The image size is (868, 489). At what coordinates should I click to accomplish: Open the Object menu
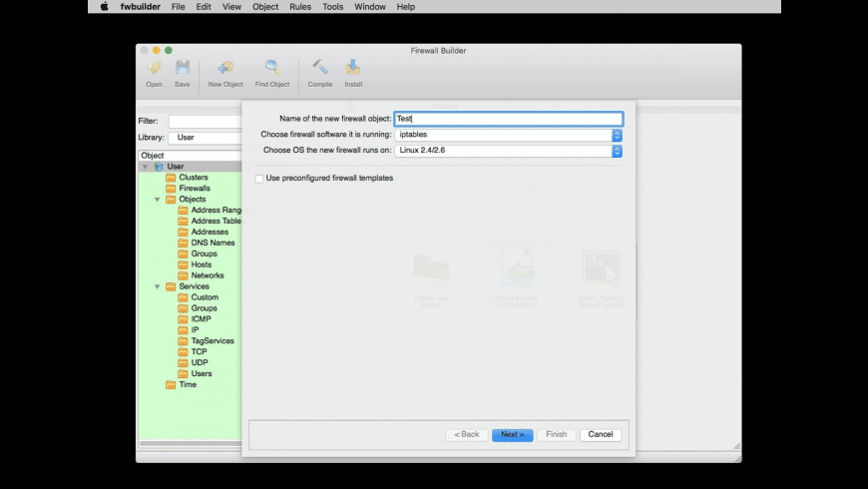265,7
